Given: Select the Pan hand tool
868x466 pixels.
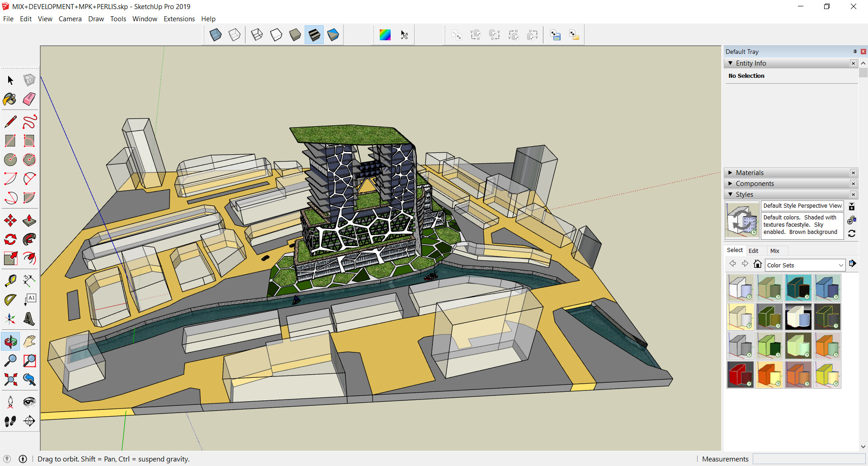Looking at the screenshot, I should coord(29,342).
